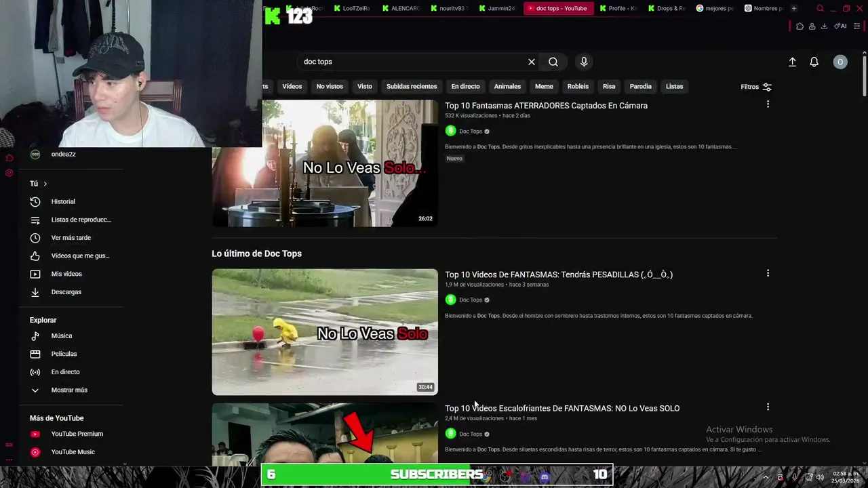Play the 30:44 rainy street thumbnail
The width and height of the screenshot is (868, 488).
325,332
